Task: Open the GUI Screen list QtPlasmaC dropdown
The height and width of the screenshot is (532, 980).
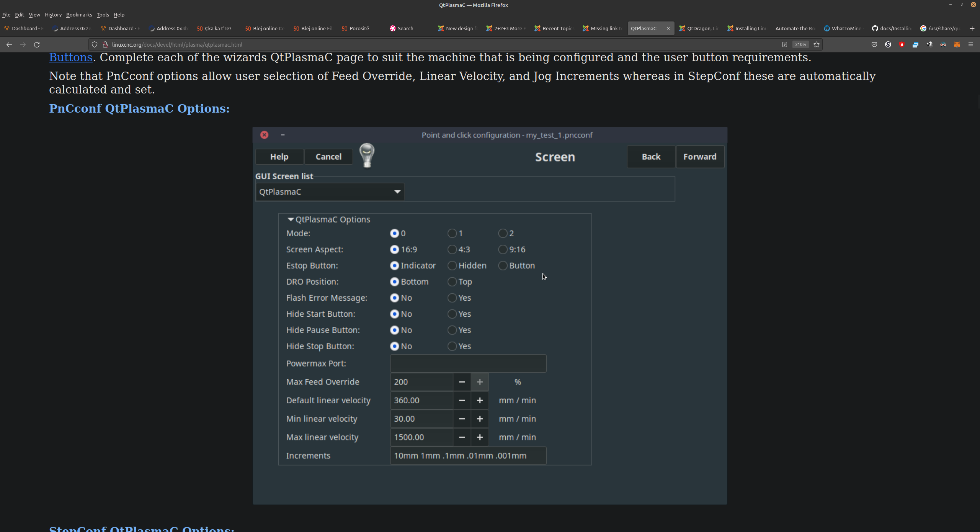Action: coord(330,192)
